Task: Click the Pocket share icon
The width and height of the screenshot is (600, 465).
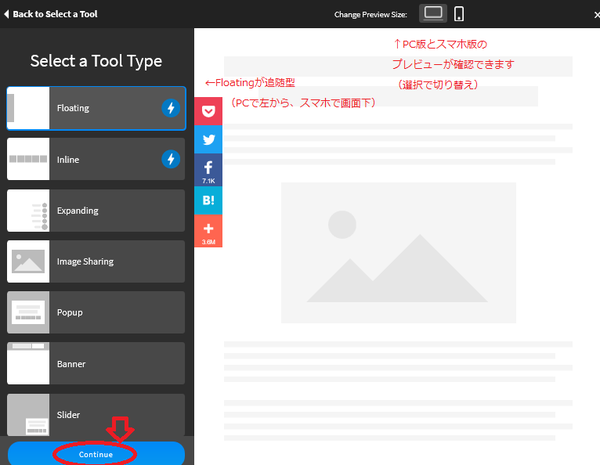Action: coord(208,111)
